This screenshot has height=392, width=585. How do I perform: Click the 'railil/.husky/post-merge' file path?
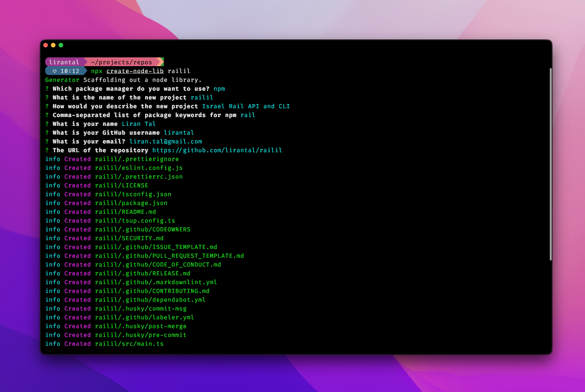141,326
